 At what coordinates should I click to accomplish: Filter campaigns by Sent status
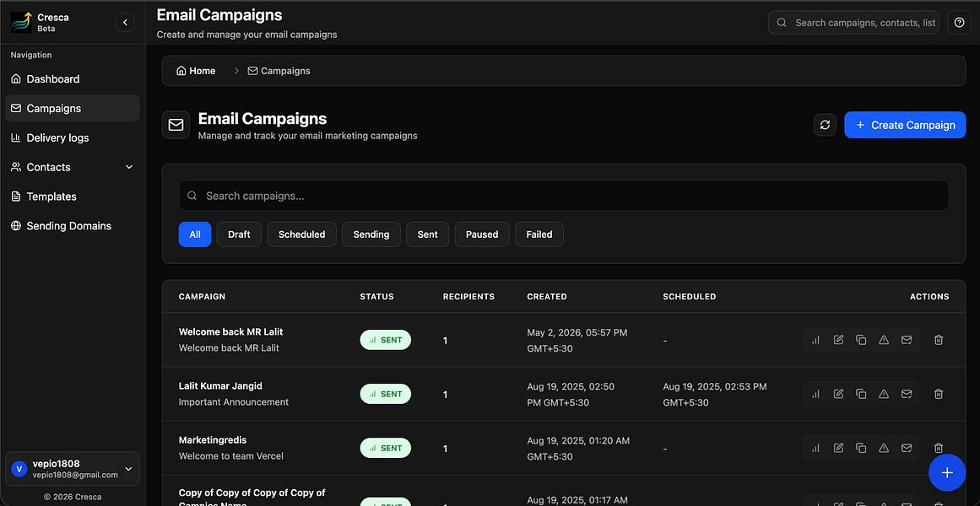(x=427, y=234)
